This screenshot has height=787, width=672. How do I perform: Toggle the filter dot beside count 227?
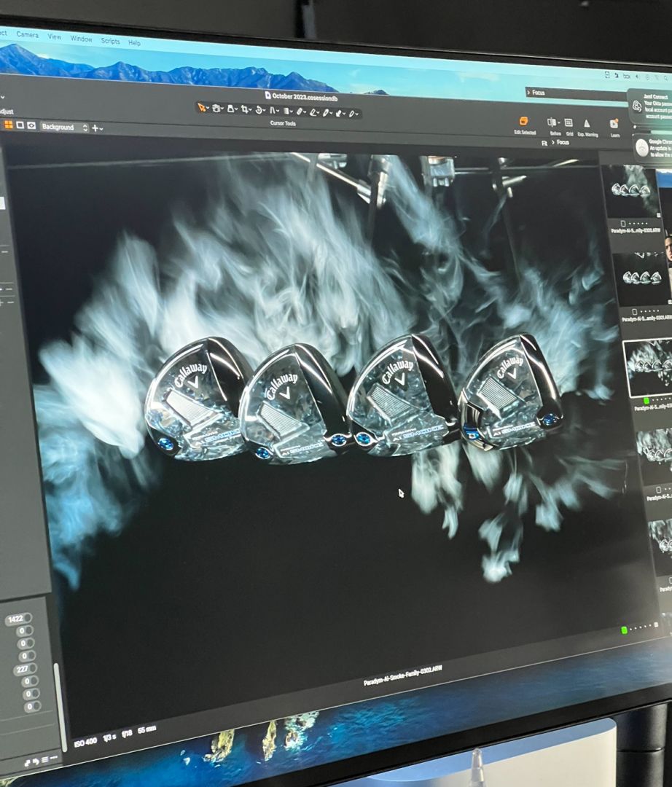tap(33, 668)
